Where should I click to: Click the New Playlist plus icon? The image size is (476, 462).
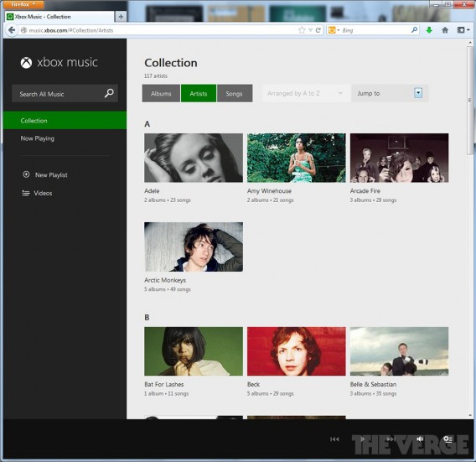pyautogui.click(x=26, y=174)
